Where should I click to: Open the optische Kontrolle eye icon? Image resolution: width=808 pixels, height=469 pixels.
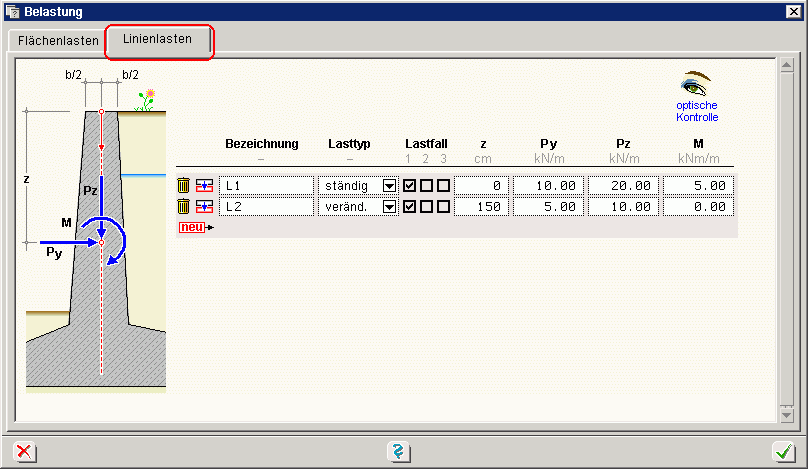click(696, 84)
